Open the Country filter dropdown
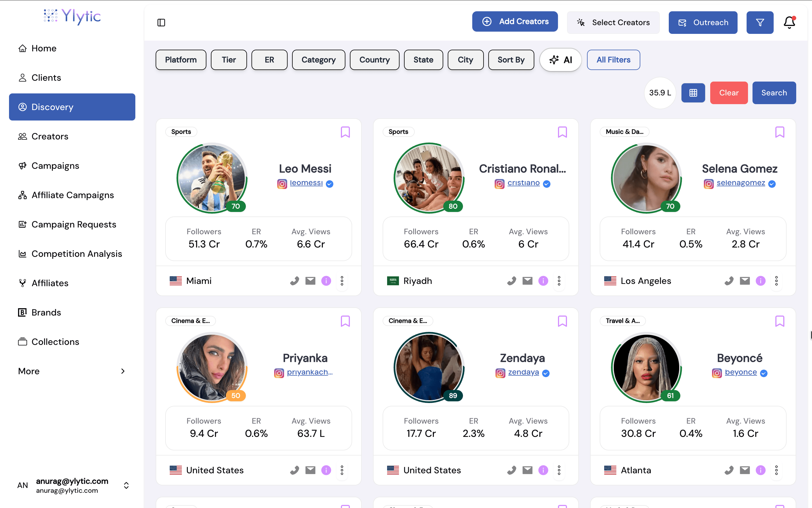Viewport: 812px width, 508px height. point(374,60)
